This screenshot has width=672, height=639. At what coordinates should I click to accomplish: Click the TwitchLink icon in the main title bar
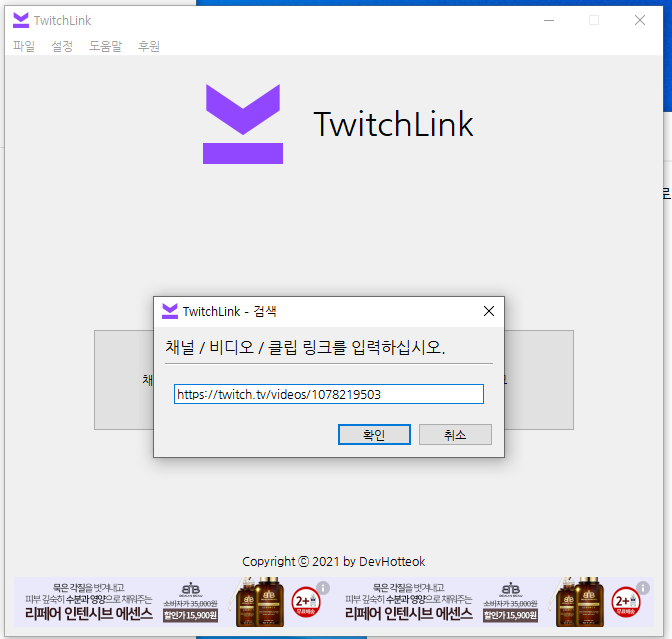[x=21, y=20]
